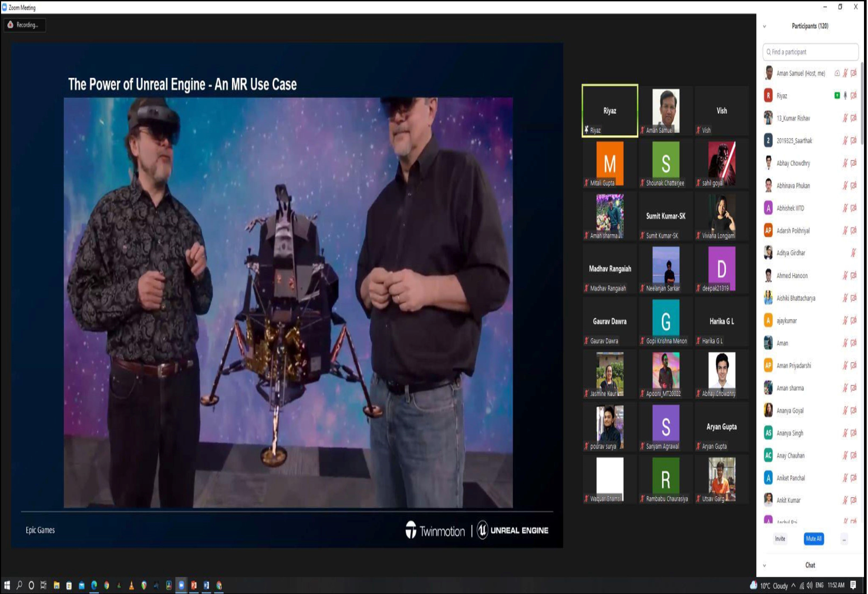Viewport: 868px width, 594px height.
Task: Open PowerPoint from the taskbar
Action: (x=194, y=585)
